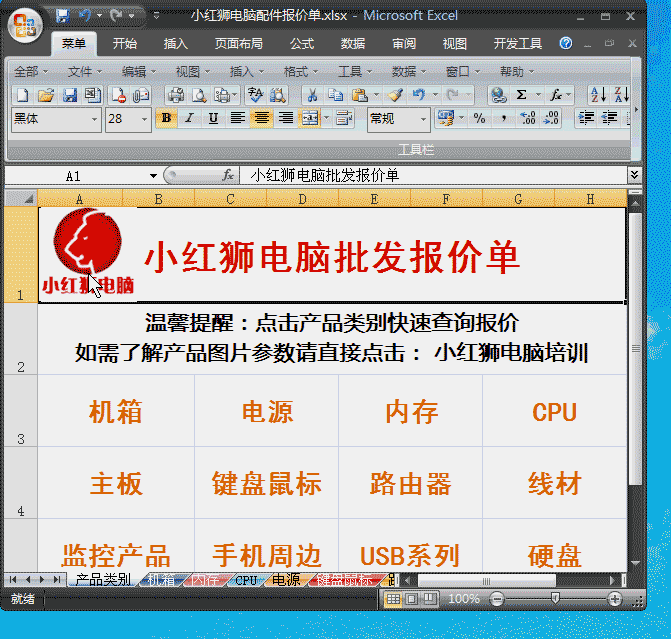Expand the formula bar with the chevron button

tap(634, 175)
